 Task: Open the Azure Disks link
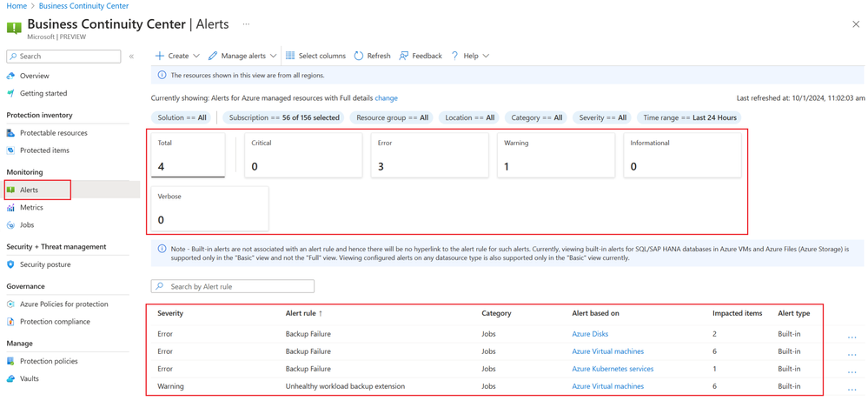pyautogui.click(x=590, y=334)
